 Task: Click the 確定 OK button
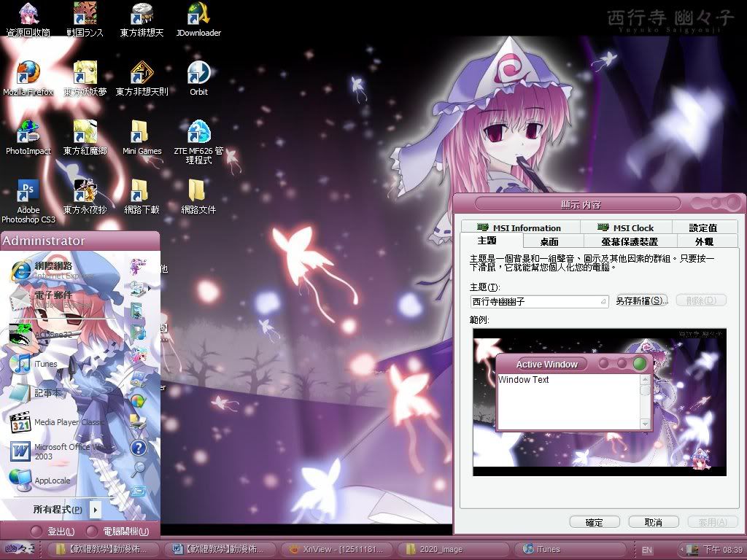tap(595, 522)
